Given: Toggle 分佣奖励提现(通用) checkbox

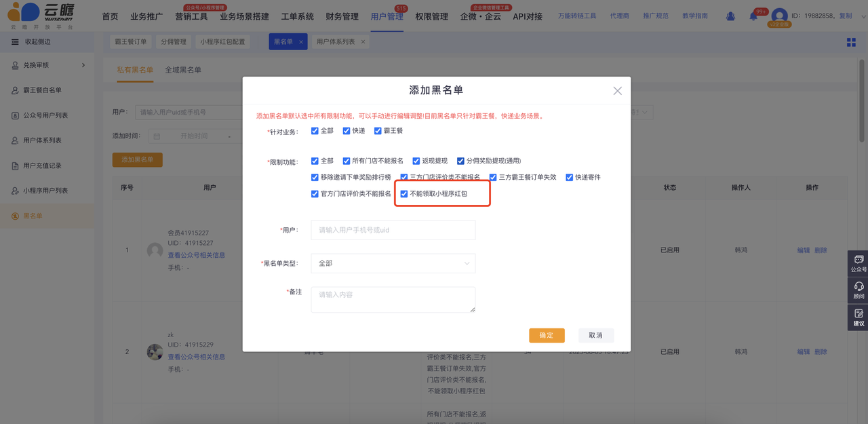Looking at the screenshot, I should pyautogui.click(x=460, y=161).
